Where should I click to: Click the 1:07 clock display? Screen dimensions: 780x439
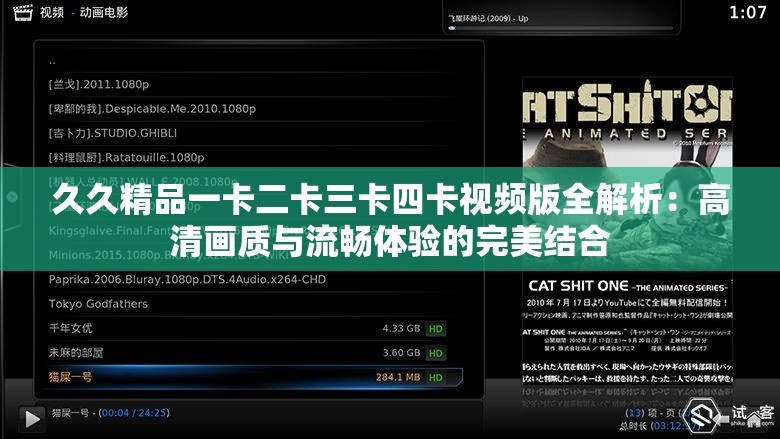748,12
